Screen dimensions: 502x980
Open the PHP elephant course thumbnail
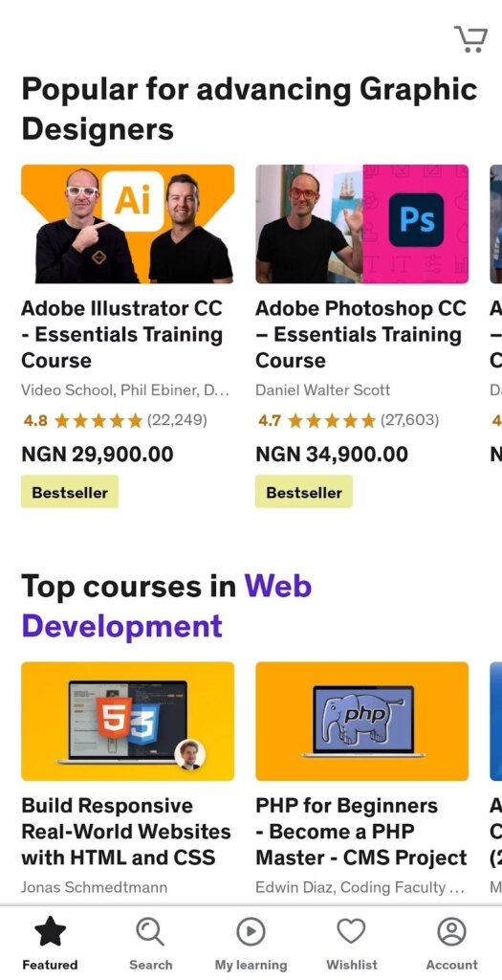[362, 722]
